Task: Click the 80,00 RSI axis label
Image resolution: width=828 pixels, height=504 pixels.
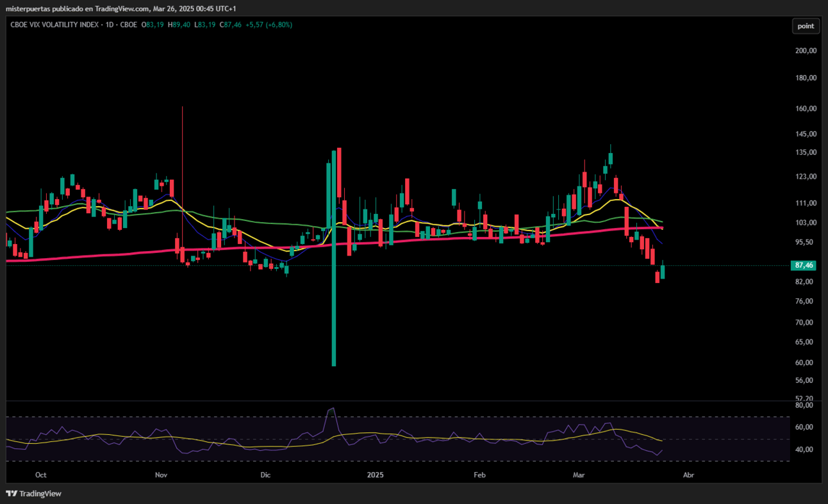Action: click(804, 405)
